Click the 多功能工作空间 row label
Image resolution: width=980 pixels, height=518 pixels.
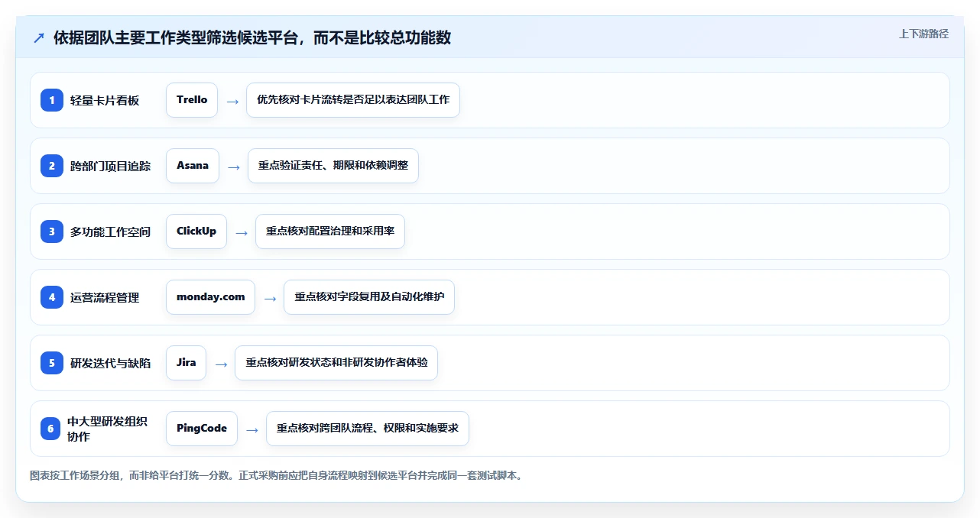point(110,231)
